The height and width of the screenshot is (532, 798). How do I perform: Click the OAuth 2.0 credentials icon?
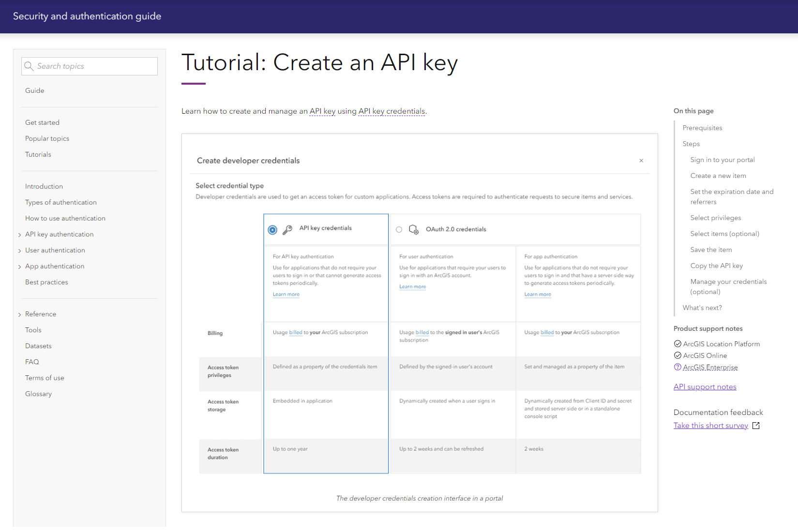pyautogui.click(x=414, y=230)
